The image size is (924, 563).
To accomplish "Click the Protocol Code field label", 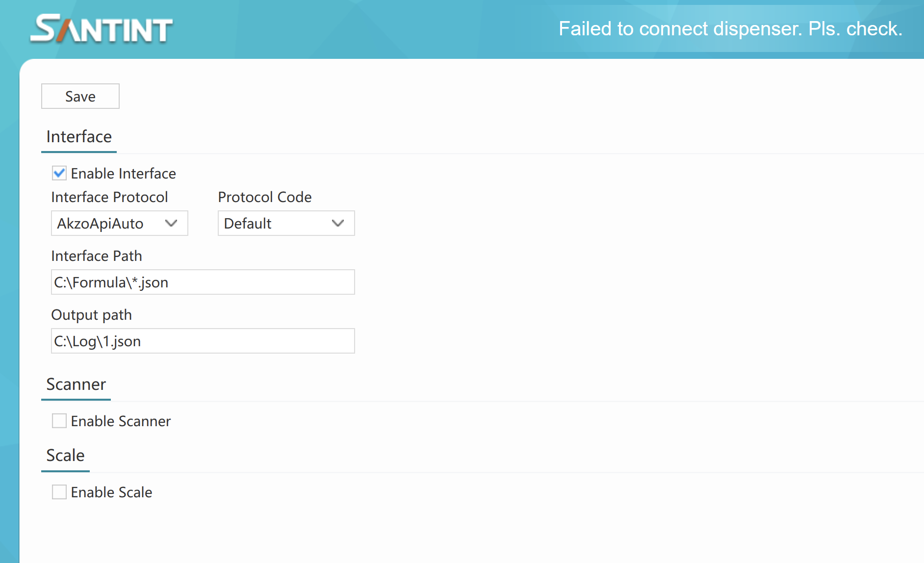I will (x=265, y=197).
